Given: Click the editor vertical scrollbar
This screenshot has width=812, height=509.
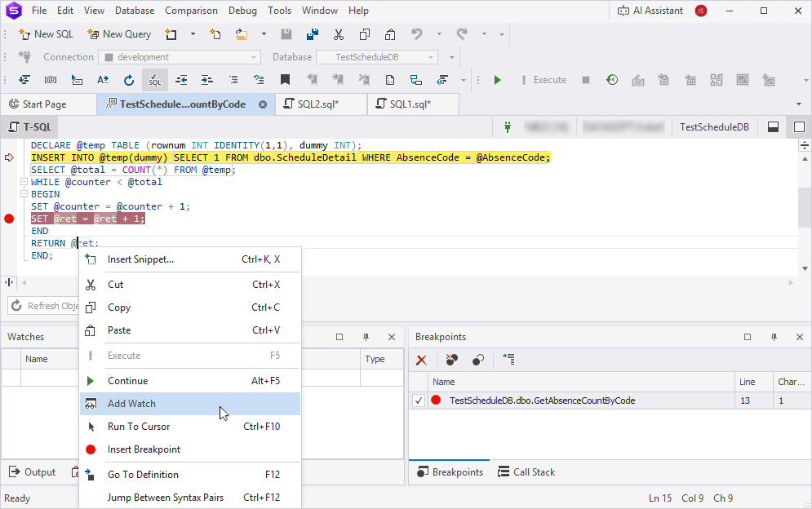Looking at the screenshot, I should point(805,210).
